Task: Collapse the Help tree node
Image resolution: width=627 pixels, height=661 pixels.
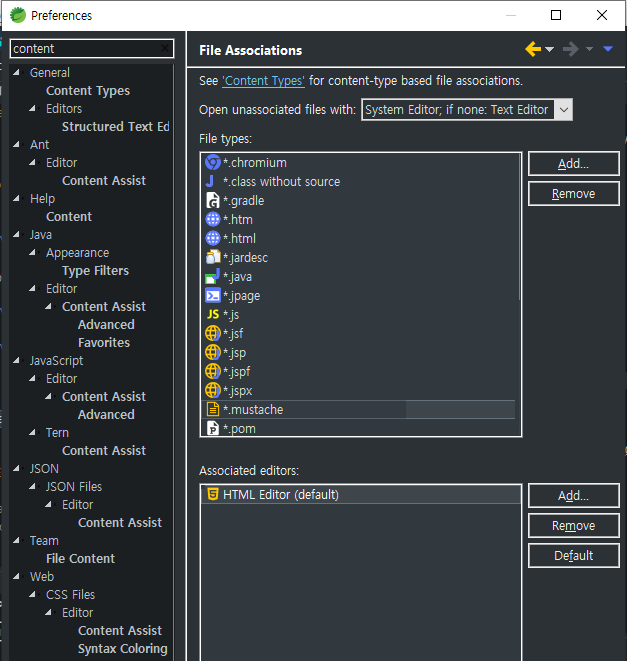Action: pos(16,199)
